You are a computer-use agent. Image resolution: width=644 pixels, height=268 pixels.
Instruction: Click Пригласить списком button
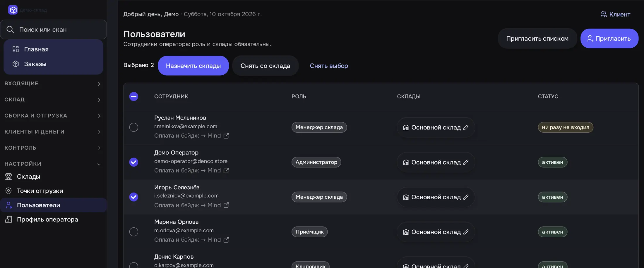click(537, 38)
